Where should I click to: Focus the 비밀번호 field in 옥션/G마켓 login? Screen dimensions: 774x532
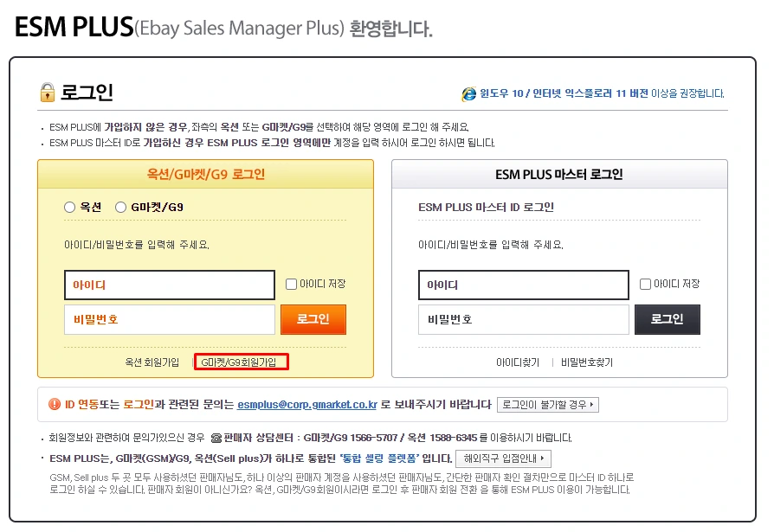[170, 319]
